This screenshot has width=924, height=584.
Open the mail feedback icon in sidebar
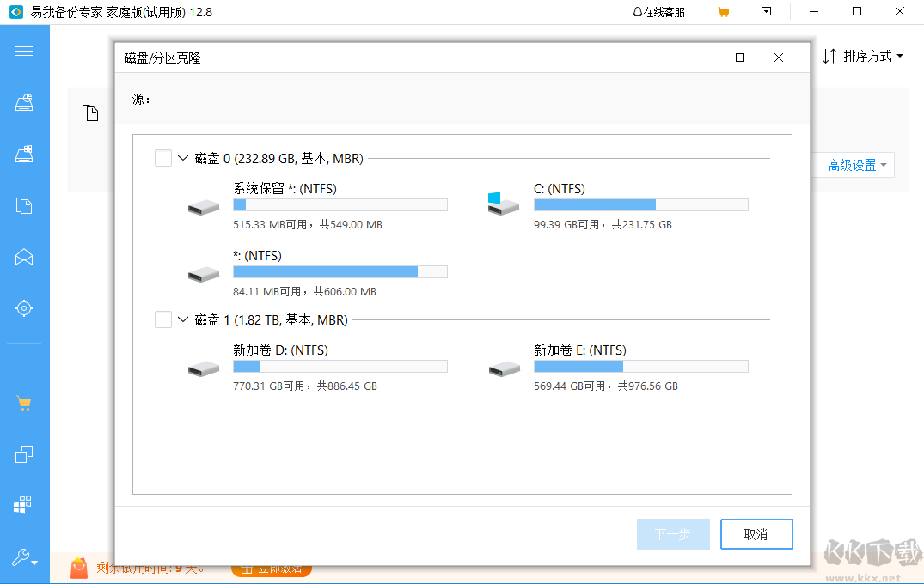coord(23,257)
